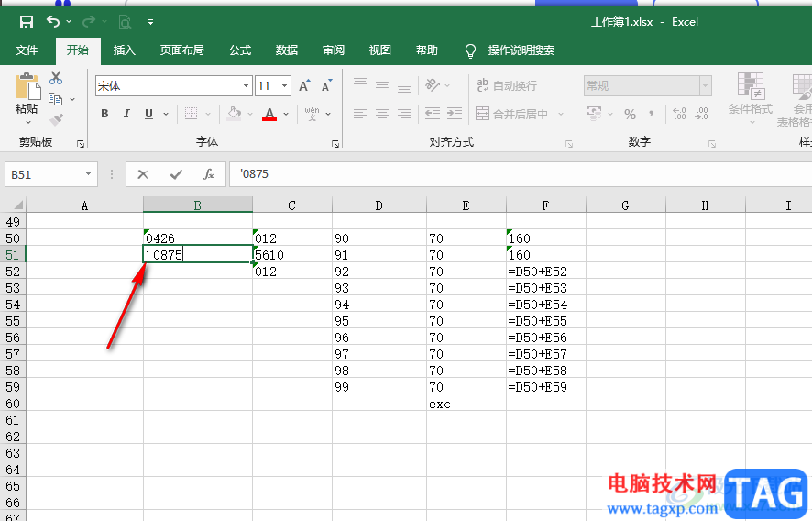Viewport: 812px width, 521px height.
Task: Switch to the 数据 tab
Action: pos(287,50)
